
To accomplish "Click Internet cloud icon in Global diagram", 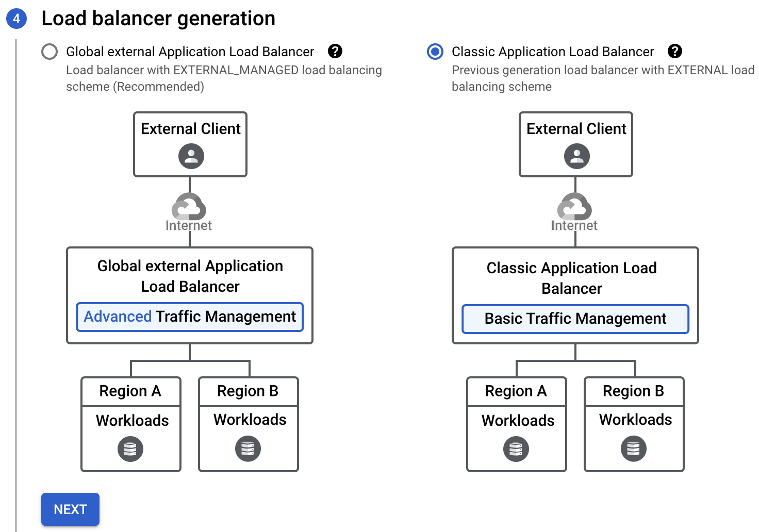I will coord(189,207).
